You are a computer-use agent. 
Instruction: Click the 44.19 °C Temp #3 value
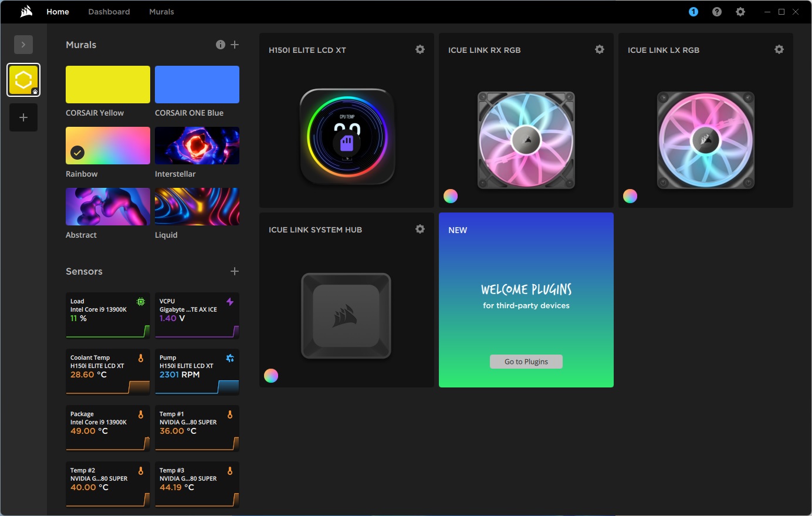tap(177, 487)
